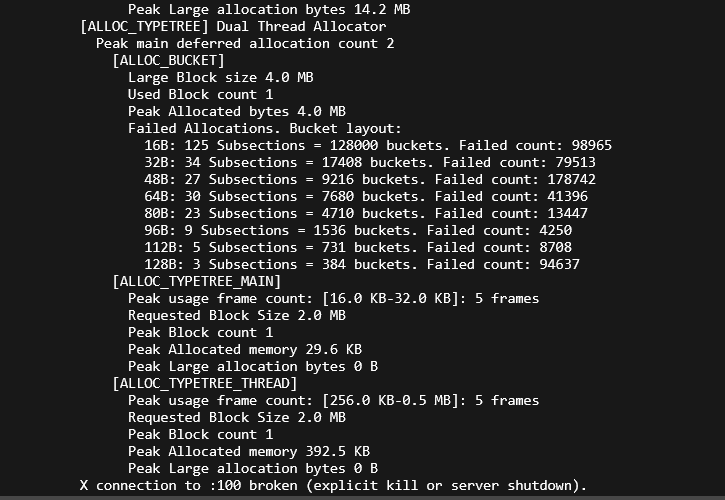This screenshot has width=725, height=500.
Task: Select the 128B 3 Subsections bucket row
Action: 362,265
